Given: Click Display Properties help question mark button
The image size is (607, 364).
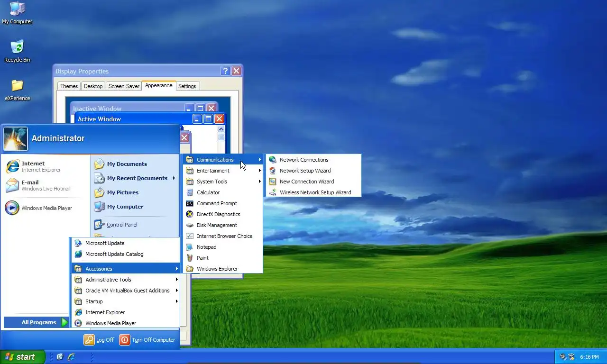Looking at the screenshot, I should [226, 71].
